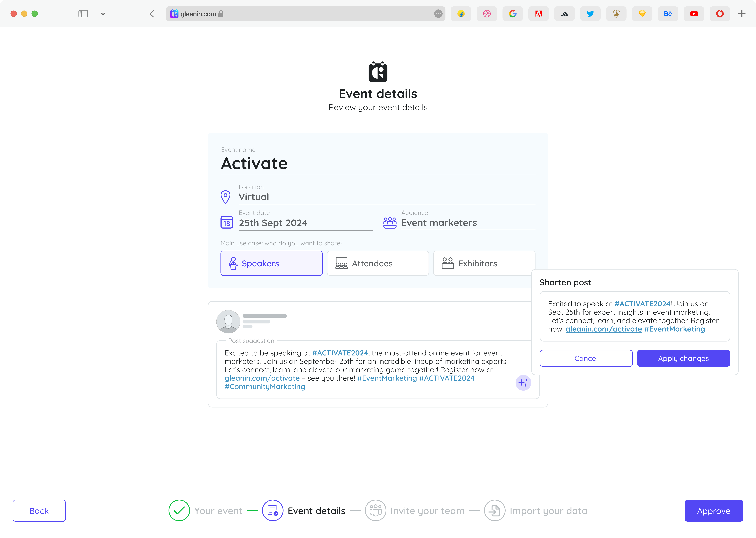The width and height of the screenshot is (756, 538).
Task: Click the profile avatar in post preview
Action: [228, 322]
